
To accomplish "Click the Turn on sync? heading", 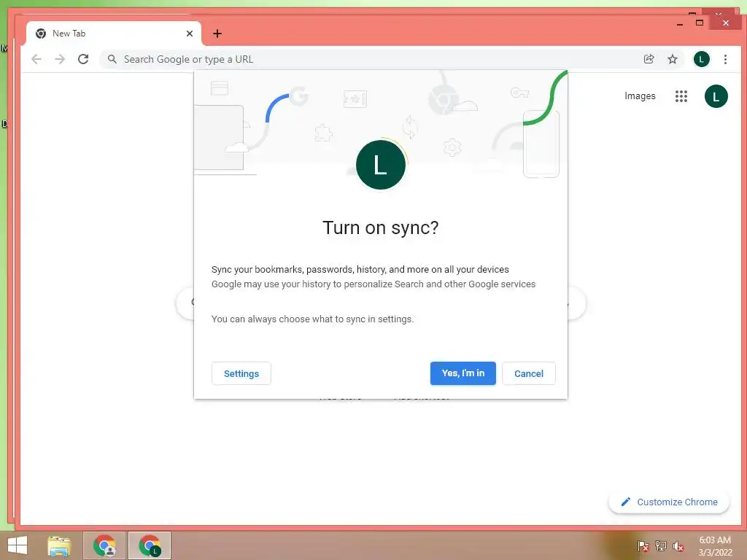I will click(x=380, y=227).
